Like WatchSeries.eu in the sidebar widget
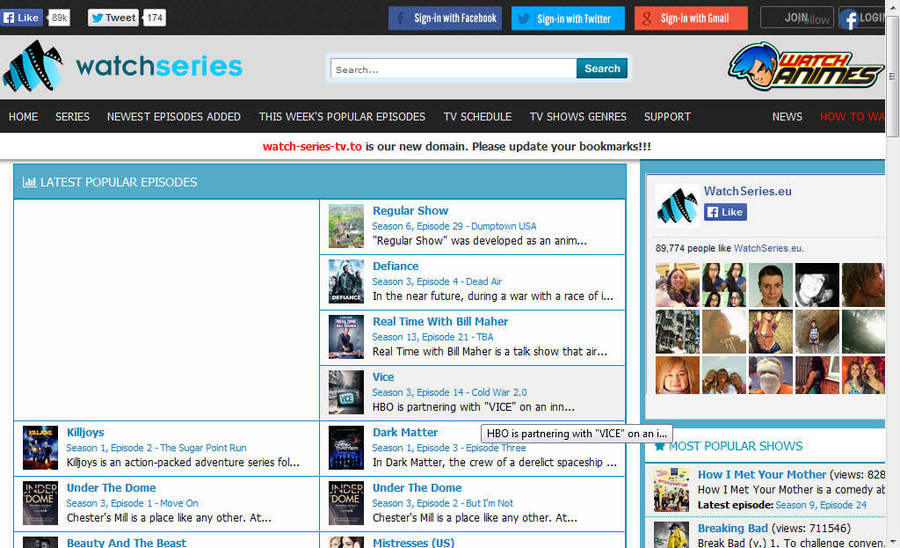This screenshot has width=900, height=548. point(725,212)
